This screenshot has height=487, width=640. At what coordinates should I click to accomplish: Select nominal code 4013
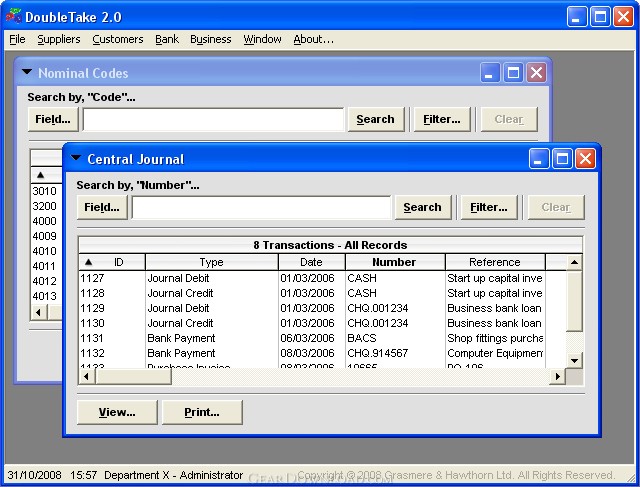(x=44, y=296)
